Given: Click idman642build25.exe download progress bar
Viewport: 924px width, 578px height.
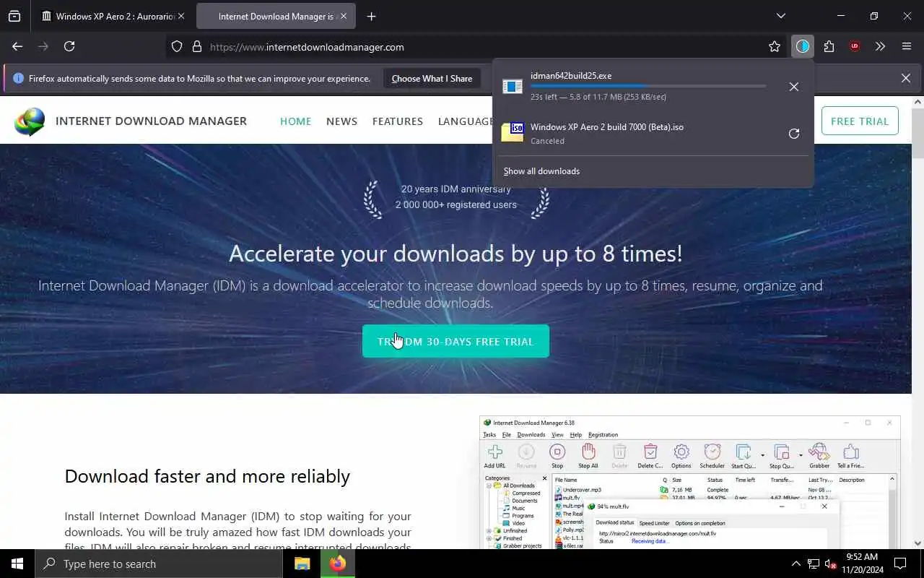Looking at the screenshot, I should 648,87.
